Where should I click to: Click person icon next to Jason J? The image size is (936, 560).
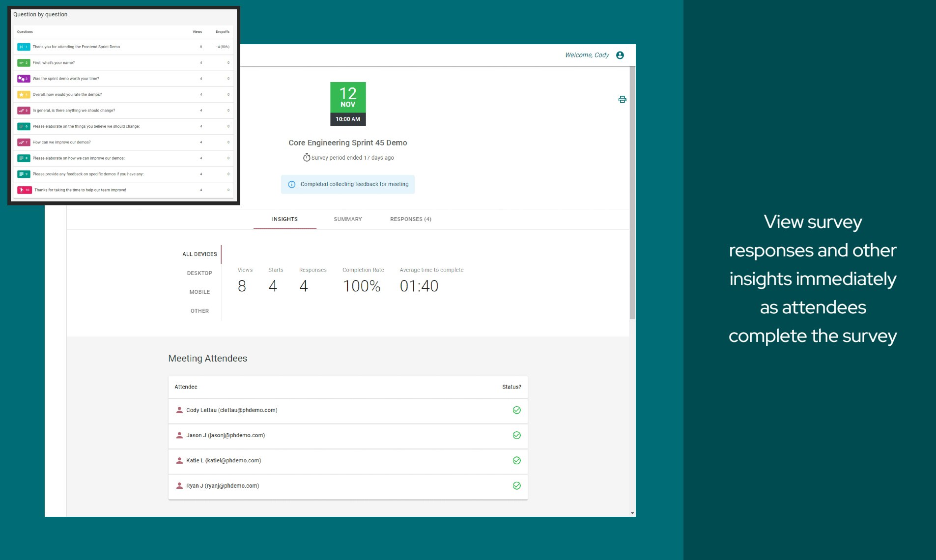click(179, 435)
